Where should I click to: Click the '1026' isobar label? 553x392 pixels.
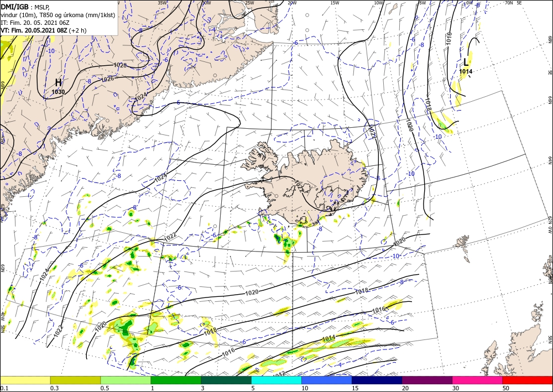click(107, 79)
